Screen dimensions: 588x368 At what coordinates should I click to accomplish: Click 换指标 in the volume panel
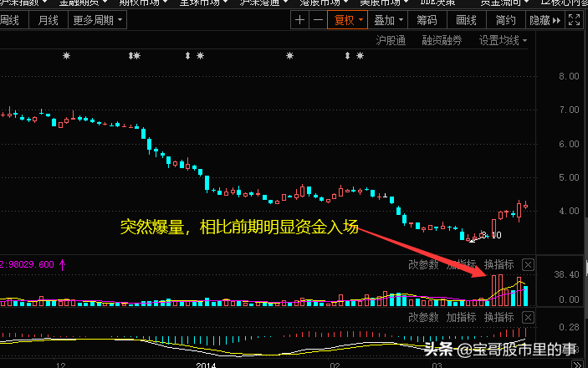(x=499, y=265)
